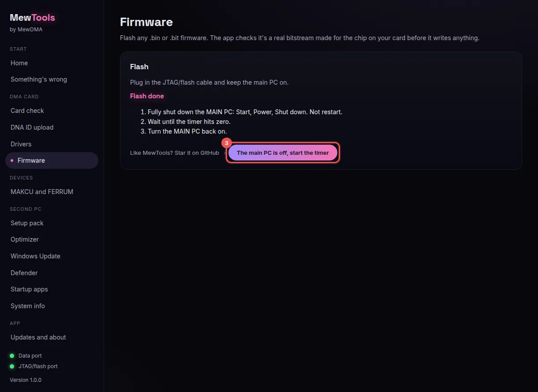538x392 pixels.
Task: Open the Startup apps page
Action: click(52, 289)
